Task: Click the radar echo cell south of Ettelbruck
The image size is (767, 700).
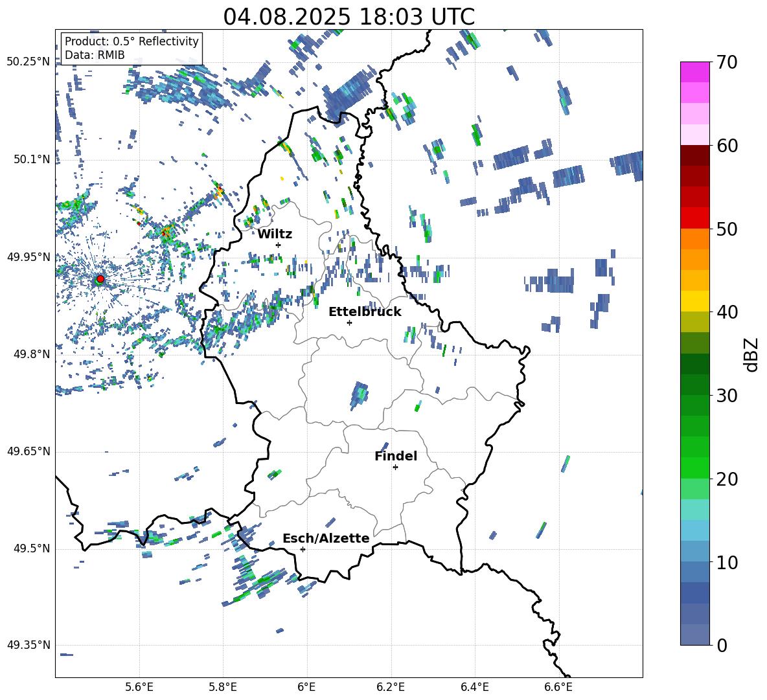Action: pyautogui.click(x=359, y=395)
